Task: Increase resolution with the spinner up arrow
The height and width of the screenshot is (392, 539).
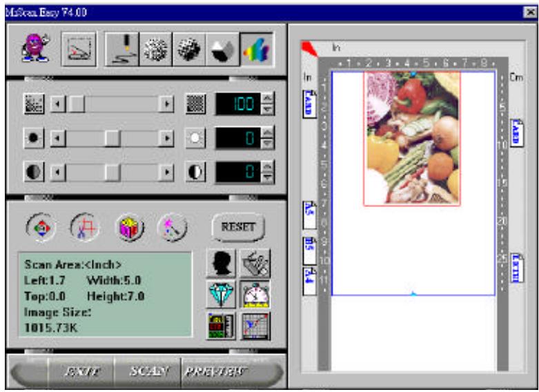Action: pos(268,98)
